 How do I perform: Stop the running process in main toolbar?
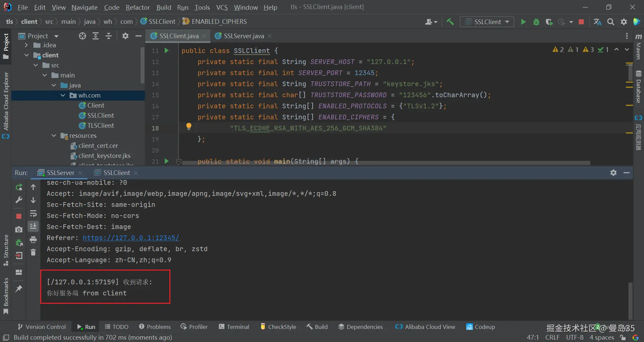point(581,22)
